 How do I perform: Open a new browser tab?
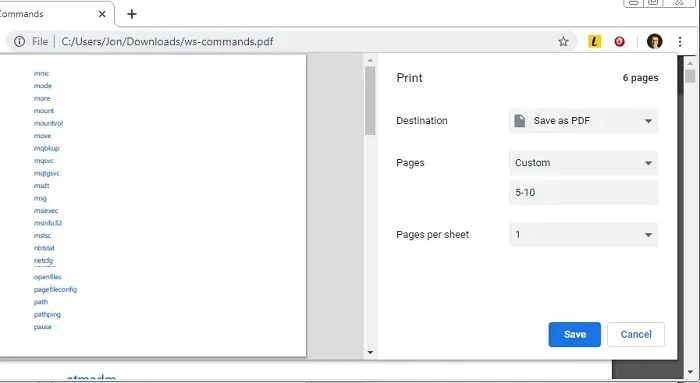[x=132, y=14]
